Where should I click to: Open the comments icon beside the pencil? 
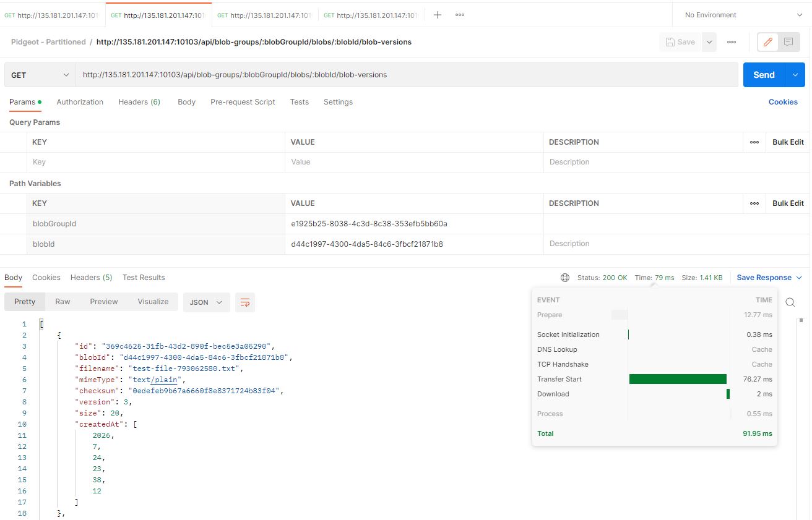788,42
